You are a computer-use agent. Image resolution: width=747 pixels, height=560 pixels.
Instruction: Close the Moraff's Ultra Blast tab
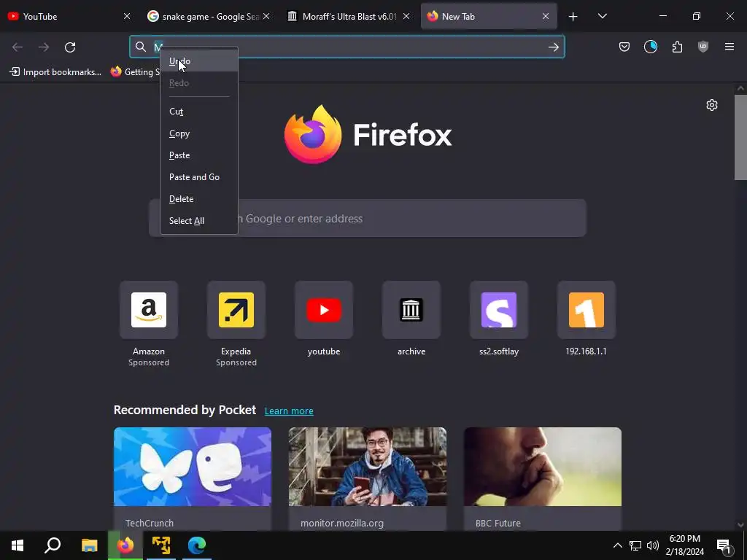tap(406, 16)
